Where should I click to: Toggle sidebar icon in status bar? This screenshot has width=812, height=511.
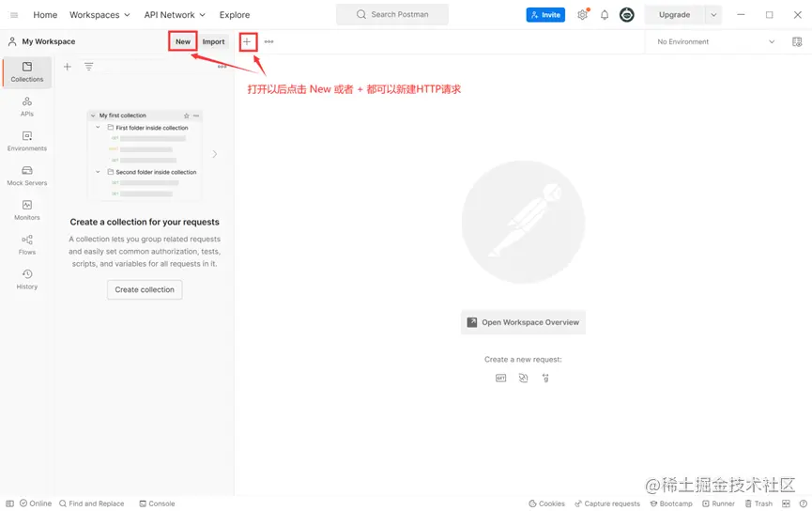(x=9, y=503)
